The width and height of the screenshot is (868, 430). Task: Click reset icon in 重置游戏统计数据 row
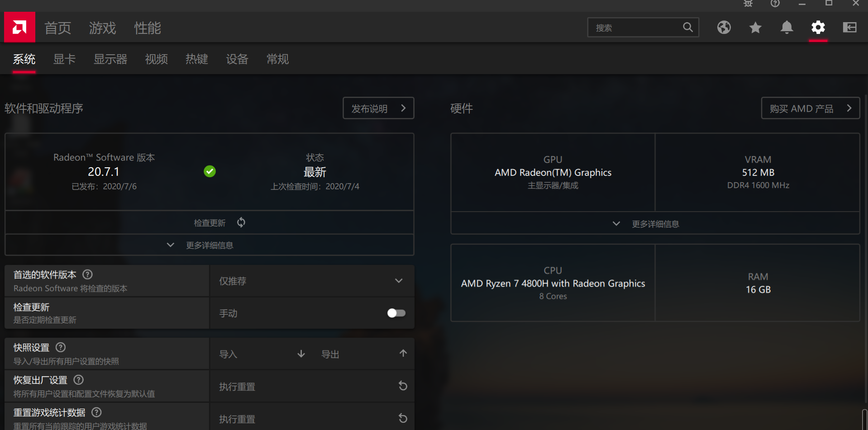tap(403, 419)
